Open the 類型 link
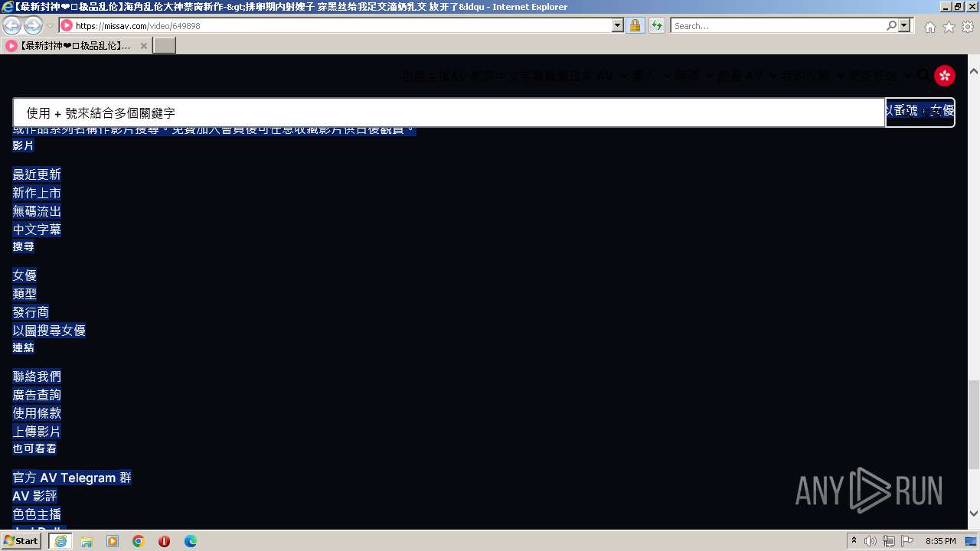980x551 pixels. click(24, 294)
